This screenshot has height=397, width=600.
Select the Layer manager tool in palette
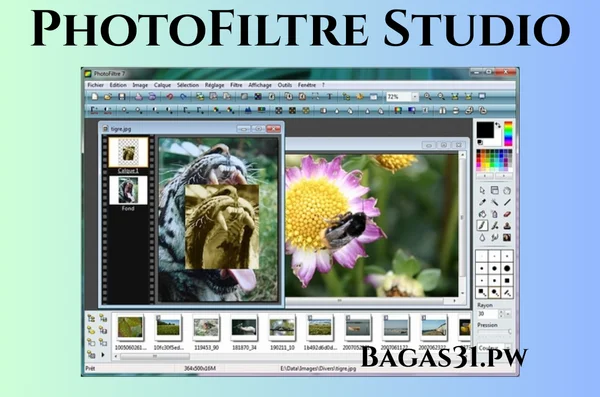(494, 190)
